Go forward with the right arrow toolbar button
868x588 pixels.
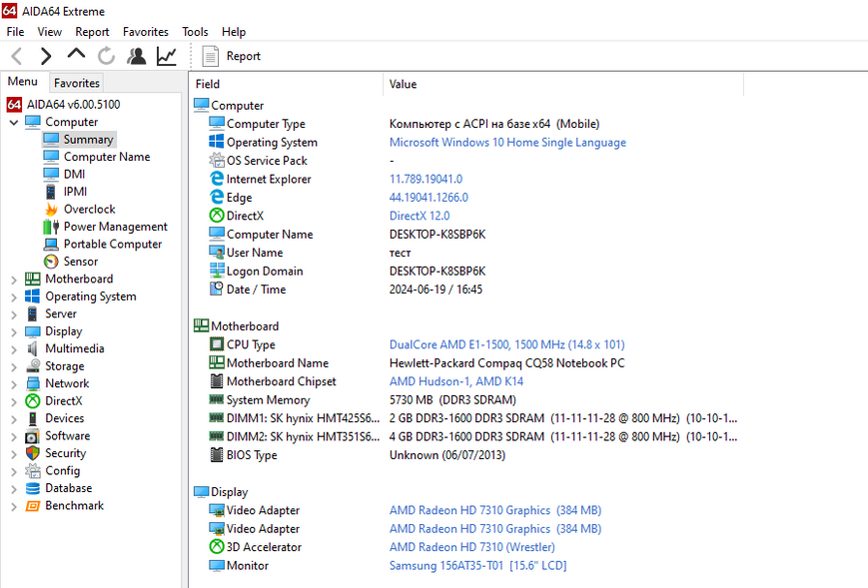(x=46, y=56)
